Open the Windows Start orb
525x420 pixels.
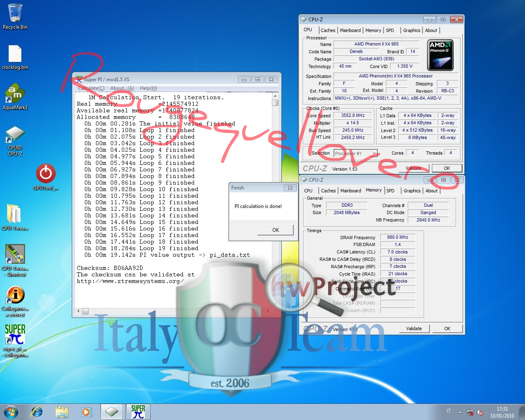click(x=11, y=412)
